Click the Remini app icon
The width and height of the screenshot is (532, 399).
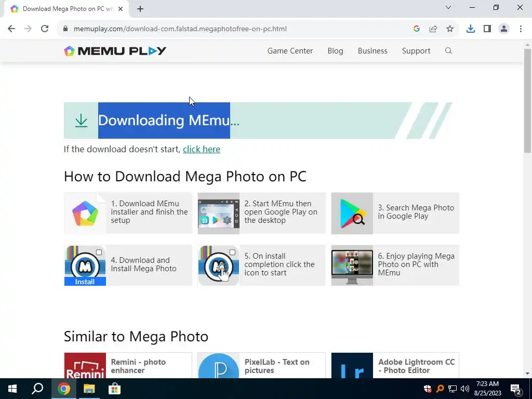(x=85, y=366)
